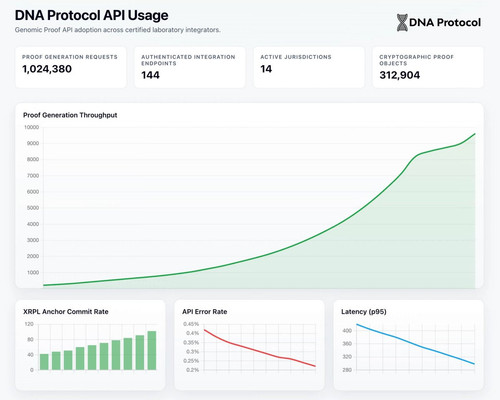The width and height of the screenshot is (500, 400).
Task: Click the 80 label on XRPL chart
Action: (30, 340)
